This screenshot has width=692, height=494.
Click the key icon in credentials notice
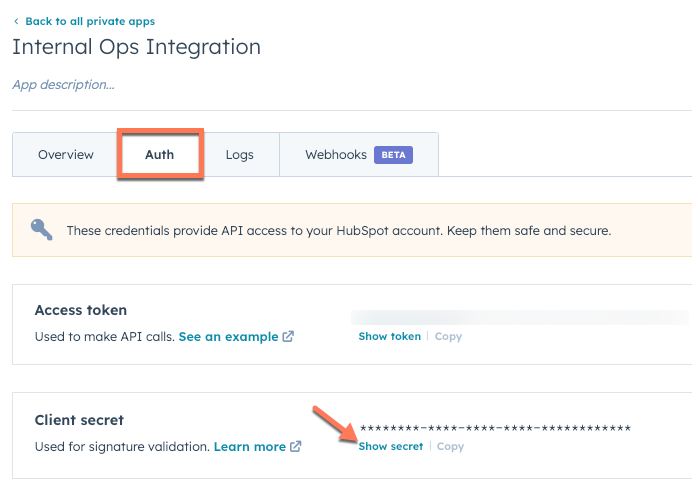tap(41, 230)
